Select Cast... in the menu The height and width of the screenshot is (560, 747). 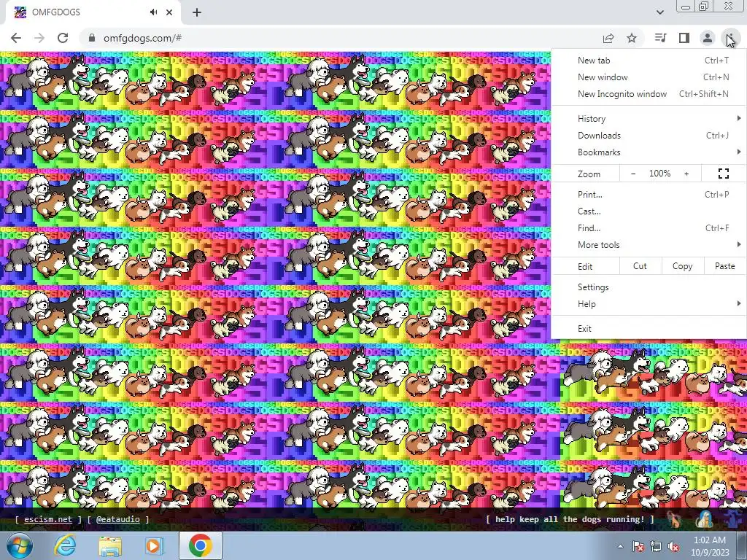(x=649, y=211)
